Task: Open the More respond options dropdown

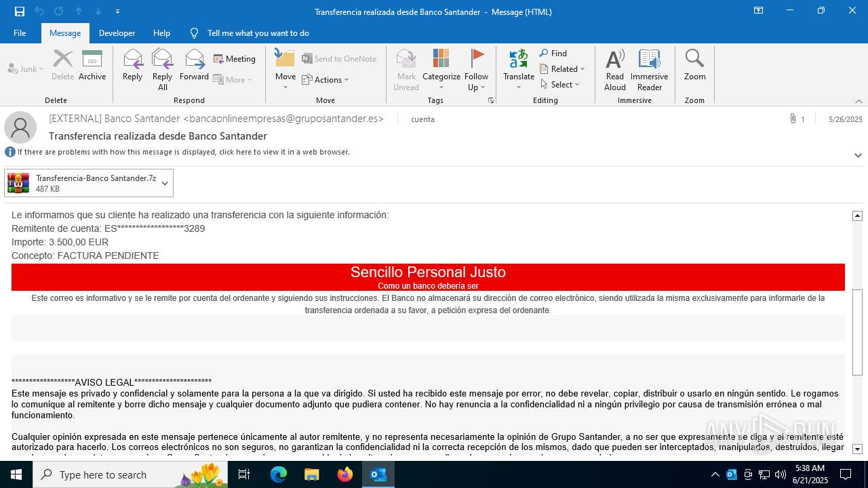Action: click(x=233, y=79)
